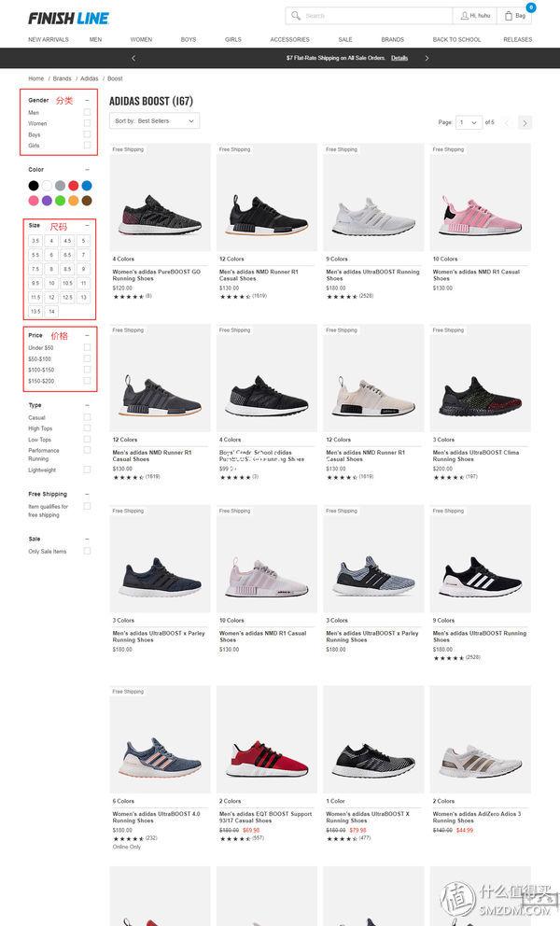
Task: Open the Sort by Best Sellers dropdown
Action: 154,121
